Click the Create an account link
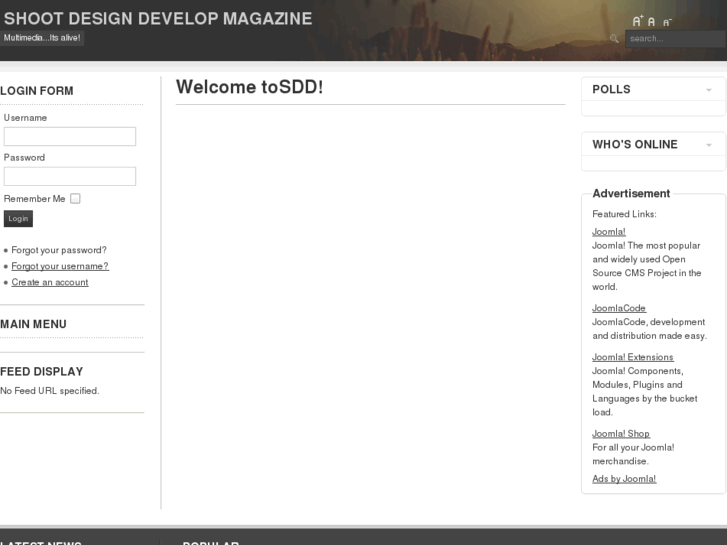 (50, 282)
